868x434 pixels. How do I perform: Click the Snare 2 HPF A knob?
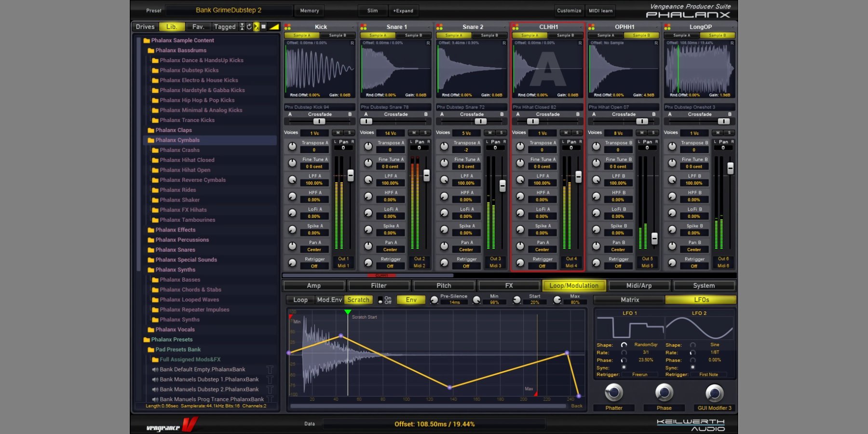coord(444,196)
